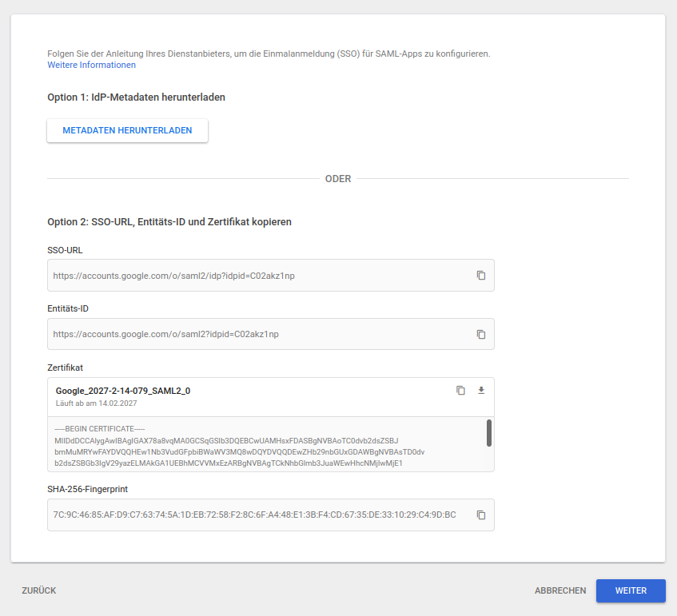Click the Option 2 SSO-URL heading
Image resolution: width=677 pixels, height=616 pixels.
click(x=169, y=221)
